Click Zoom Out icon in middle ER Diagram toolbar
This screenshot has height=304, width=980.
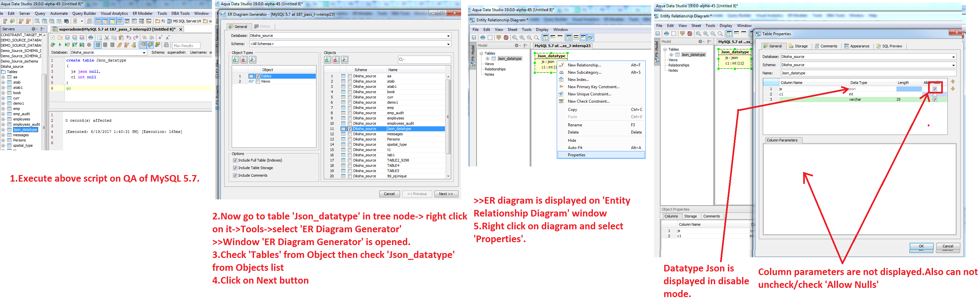[x=529, y=38]
